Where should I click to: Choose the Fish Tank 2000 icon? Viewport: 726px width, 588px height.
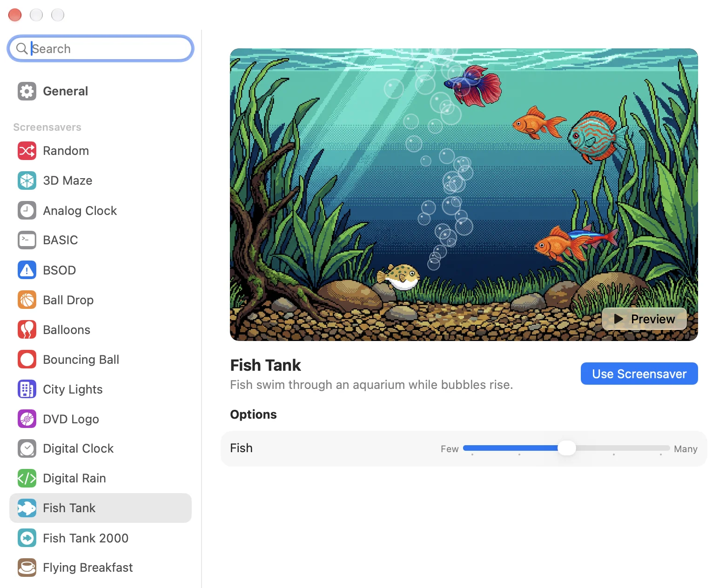[27, 538]
